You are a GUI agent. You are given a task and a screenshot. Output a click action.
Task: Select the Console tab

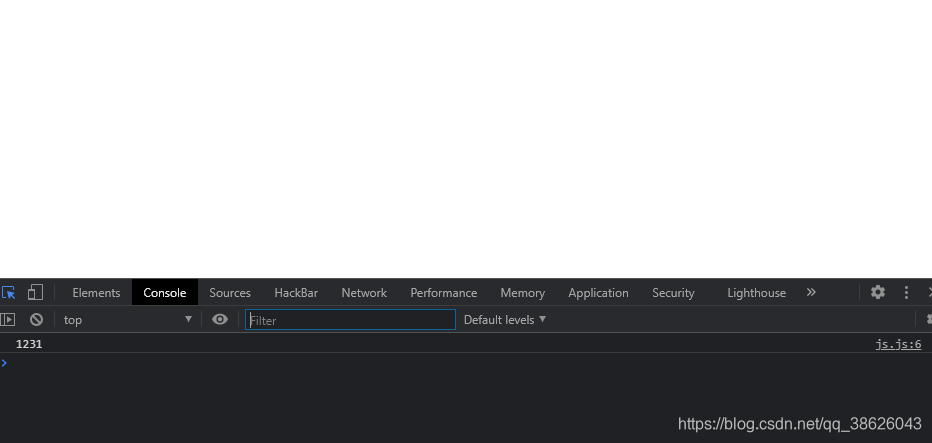point(165,293)
